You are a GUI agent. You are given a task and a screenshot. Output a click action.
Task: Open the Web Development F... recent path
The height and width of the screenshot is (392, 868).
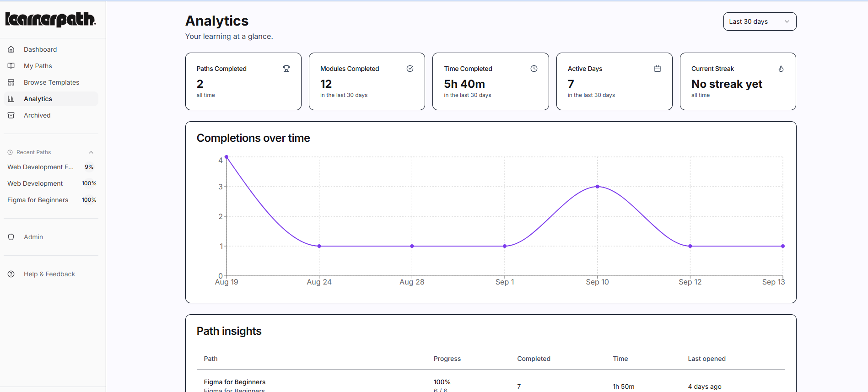(x=40, y=167)
